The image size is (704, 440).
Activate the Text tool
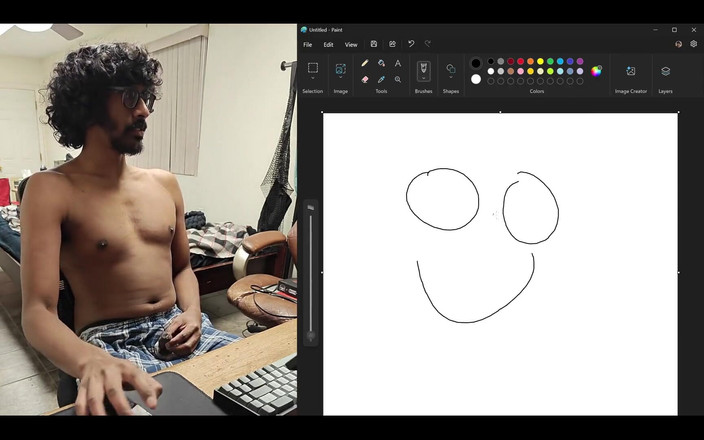point(398,63)
